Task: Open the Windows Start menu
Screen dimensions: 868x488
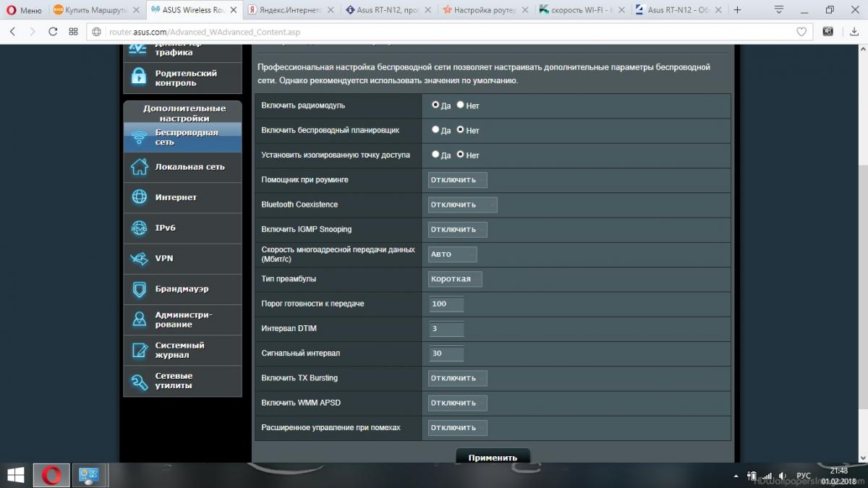Action: pyautogui.click(x=15, y=475)
